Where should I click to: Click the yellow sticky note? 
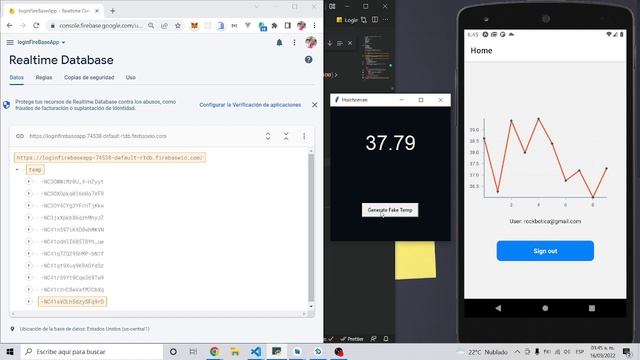[x=415, y=260]
